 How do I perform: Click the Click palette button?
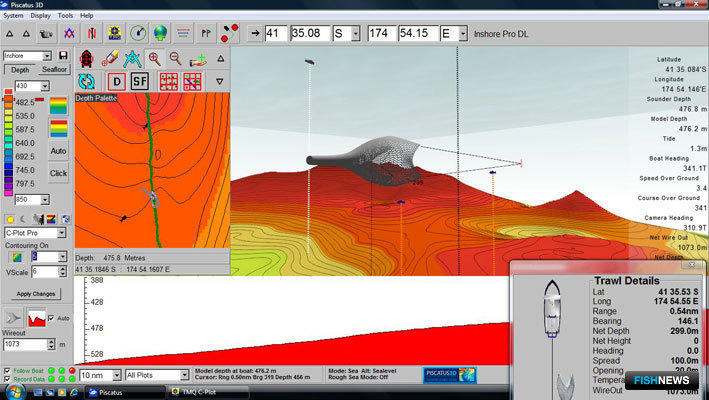pos(58,173)
